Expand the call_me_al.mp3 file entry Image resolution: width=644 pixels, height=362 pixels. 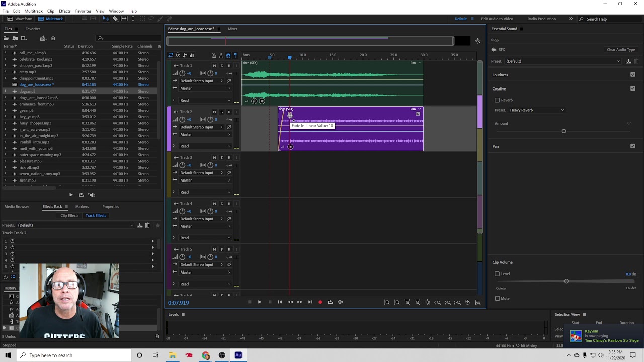pos(5,53)
